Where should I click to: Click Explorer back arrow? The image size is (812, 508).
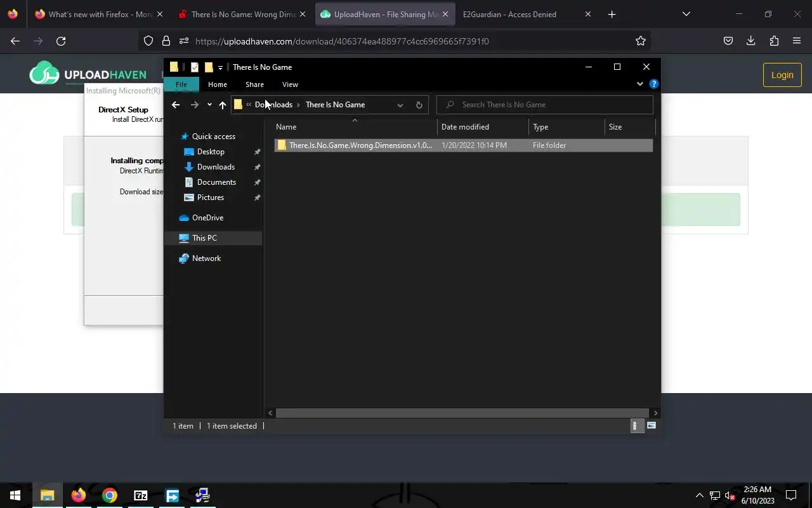pyautogui.click(x=176, y=105)
